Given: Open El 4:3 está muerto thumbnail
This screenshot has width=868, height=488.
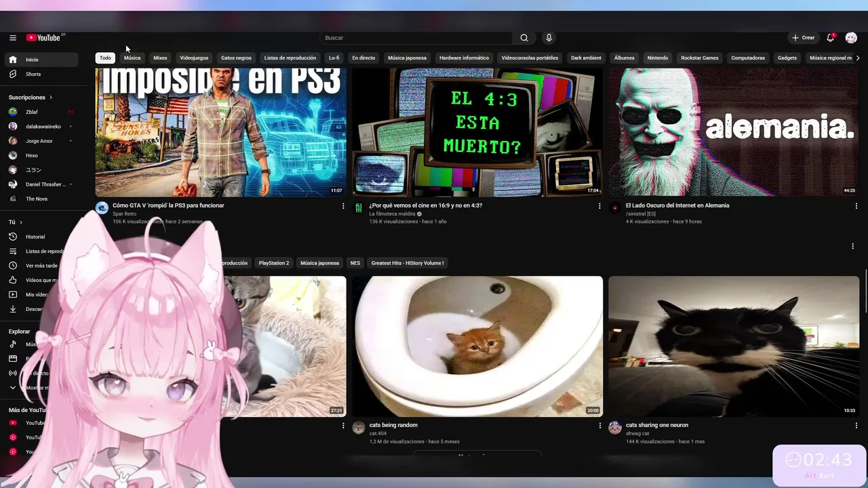Looking at the screenshot, I should [x=477, y=132].
